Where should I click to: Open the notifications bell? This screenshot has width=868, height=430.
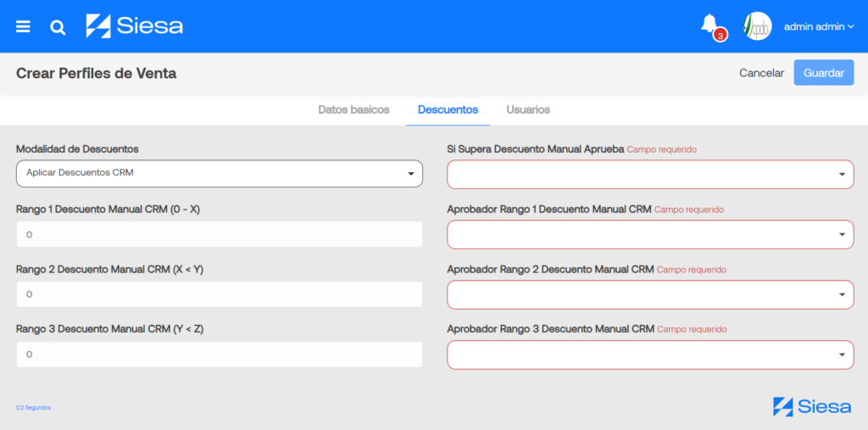click(x=709, y=24)
